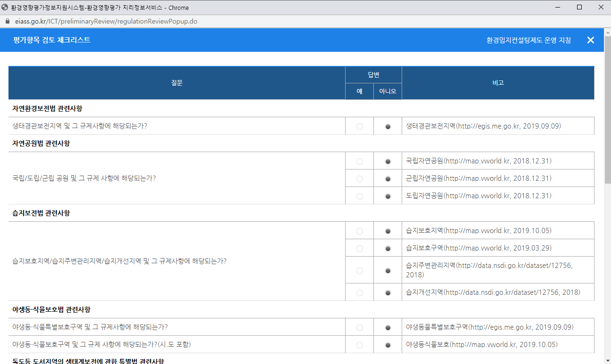
Task: Select 아니오 for 군립자연공원 row
Action: pos(388,178)
